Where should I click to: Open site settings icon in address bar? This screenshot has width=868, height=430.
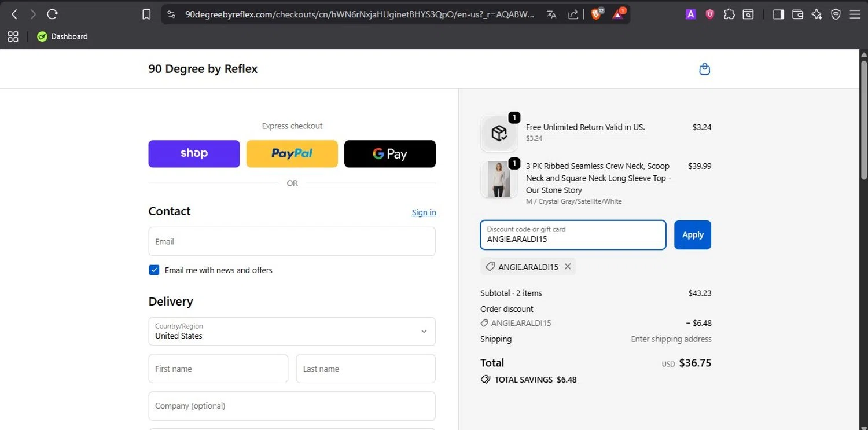coord(171,14)
